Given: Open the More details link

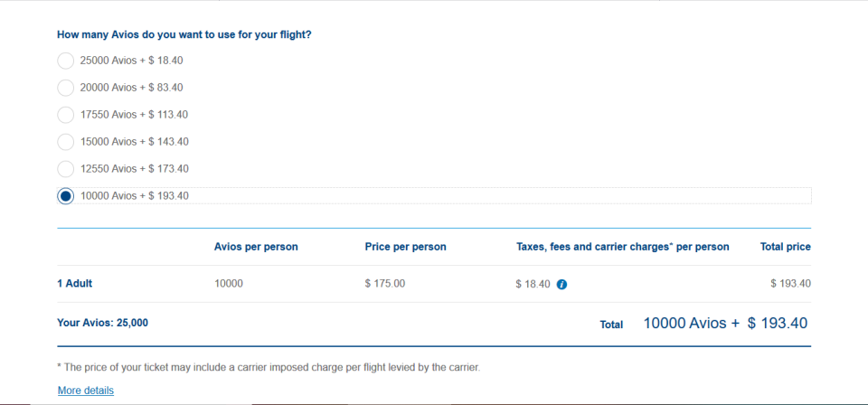Looking at the screenshot, I should click(x=86, y=391).
